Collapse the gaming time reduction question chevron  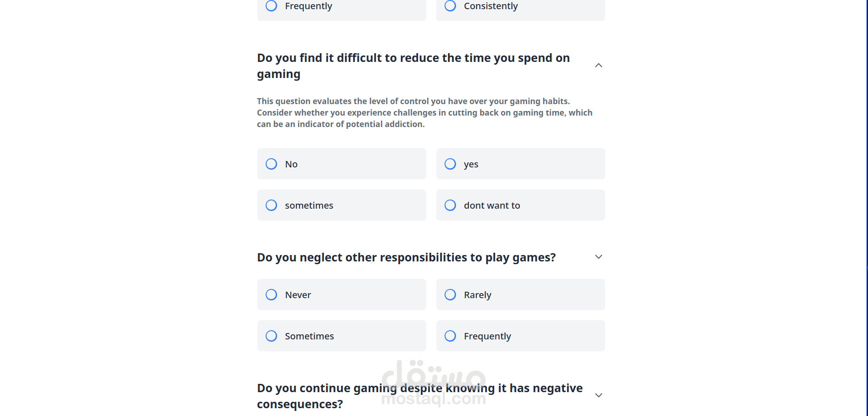click(x=598, y=66)
